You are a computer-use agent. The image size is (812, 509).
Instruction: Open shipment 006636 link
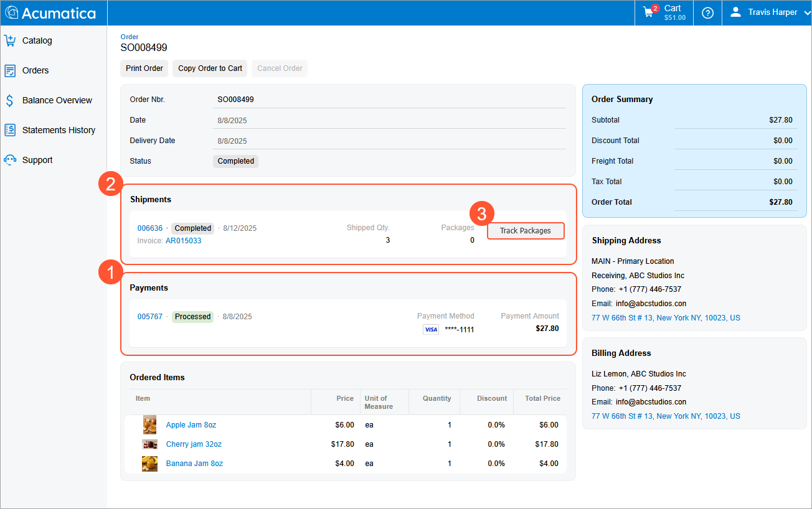pyautogui.click(x=150, y=228)
